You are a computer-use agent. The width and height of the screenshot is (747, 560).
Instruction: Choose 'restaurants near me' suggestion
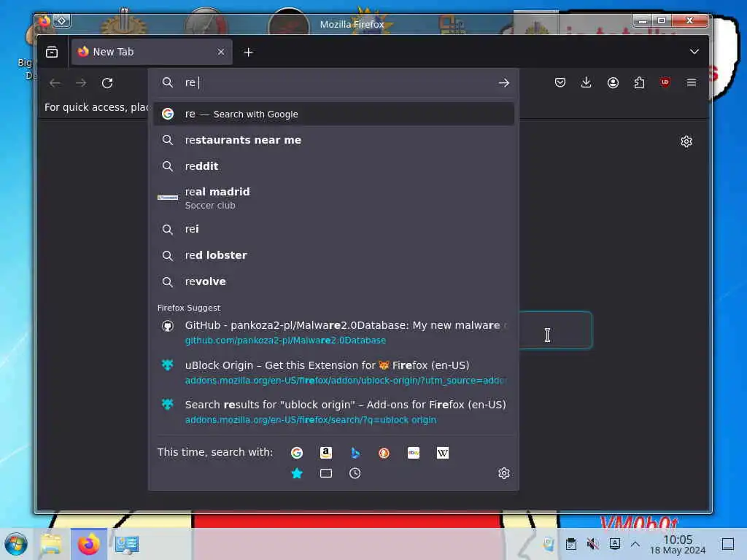coord(333,140)
